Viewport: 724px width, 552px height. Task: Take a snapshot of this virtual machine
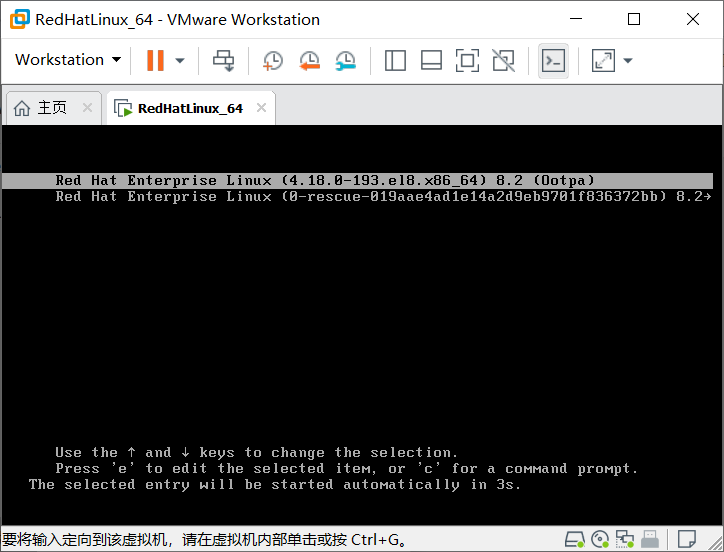272,61
